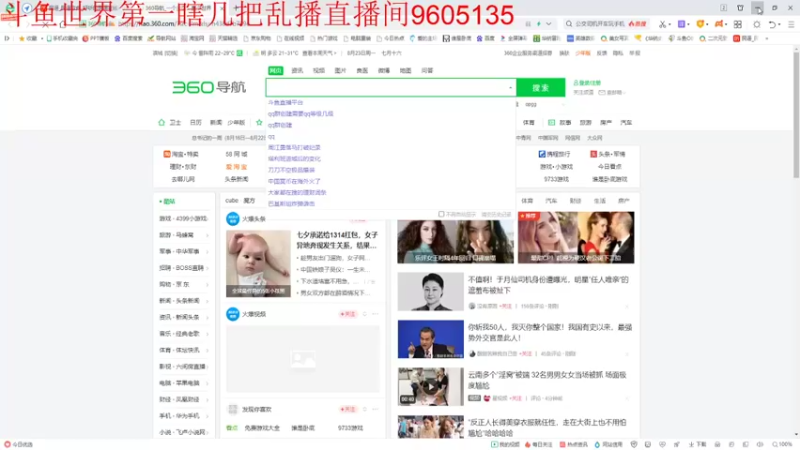
Task: Open the 淘宝·特卖 link icon
Action: tap(167, 154)
